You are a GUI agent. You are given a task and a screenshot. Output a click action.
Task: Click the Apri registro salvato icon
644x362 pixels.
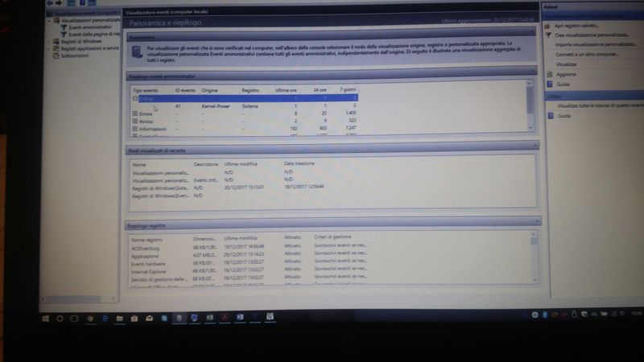(547, 27)
